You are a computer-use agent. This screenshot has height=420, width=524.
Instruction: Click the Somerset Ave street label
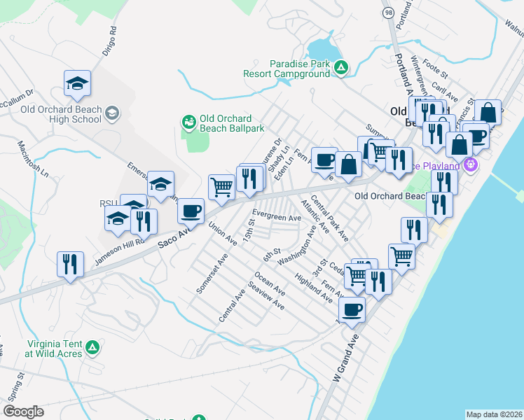212,274
